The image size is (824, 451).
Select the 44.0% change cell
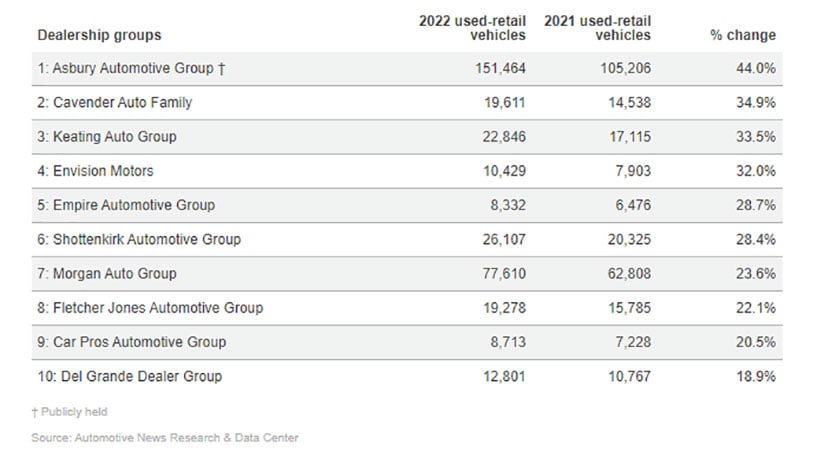pyautogui.click(x=755, y=68)
